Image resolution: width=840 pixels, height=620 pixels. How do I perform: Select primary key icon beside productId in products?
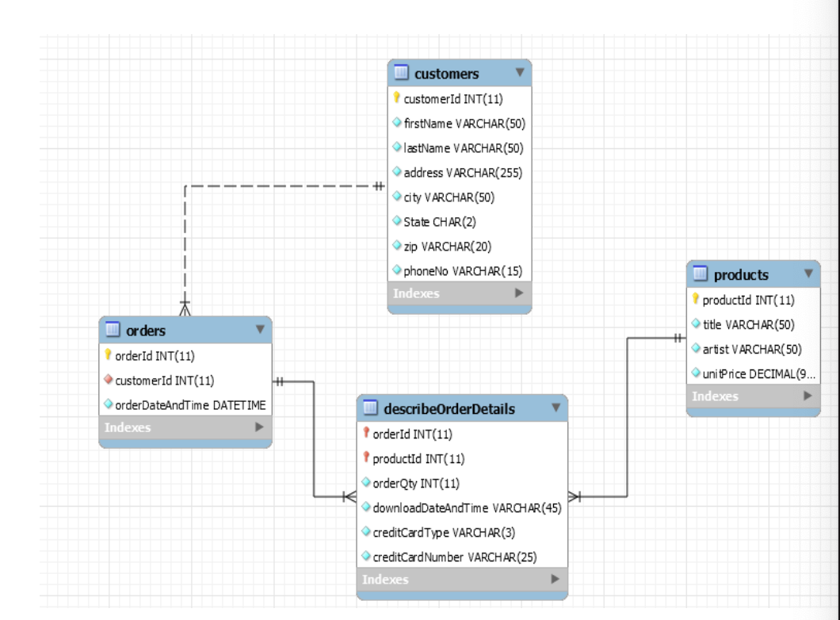[x=695, y=298]
